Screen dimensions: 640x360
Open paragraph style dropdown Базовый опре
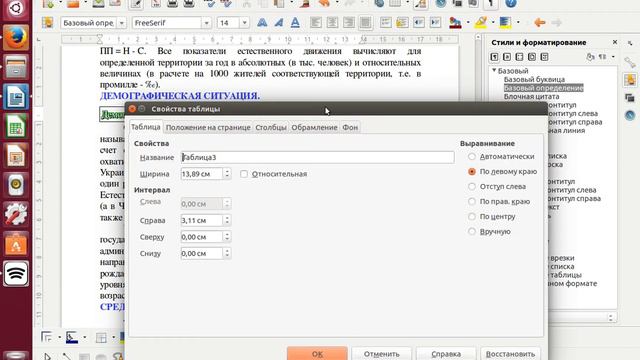(x=122, y=23)
